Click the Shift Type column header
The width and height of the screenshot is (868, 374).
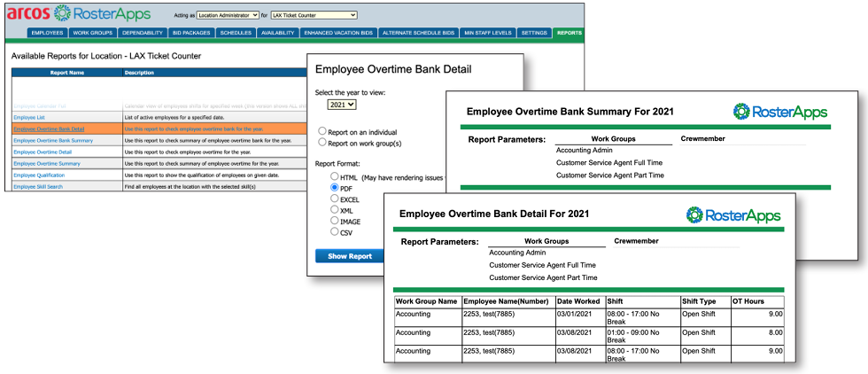[705, 301]
